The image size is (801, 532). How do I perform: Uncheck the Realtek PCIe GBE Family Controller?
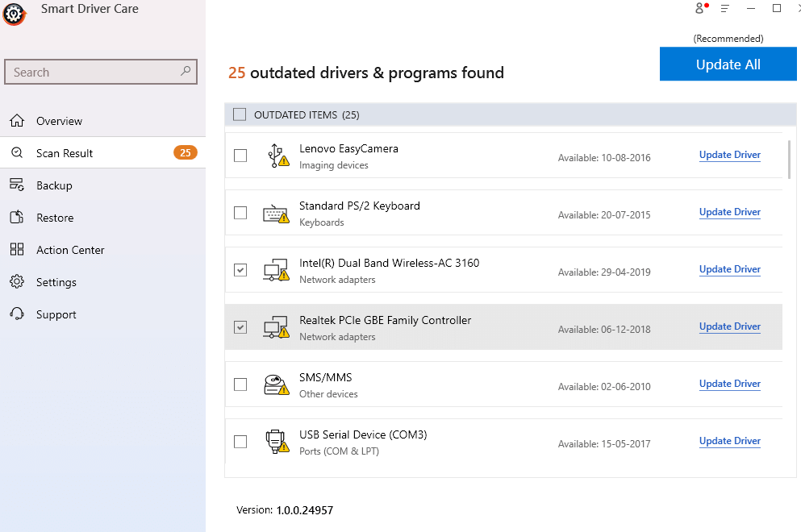tap(240, 327)
